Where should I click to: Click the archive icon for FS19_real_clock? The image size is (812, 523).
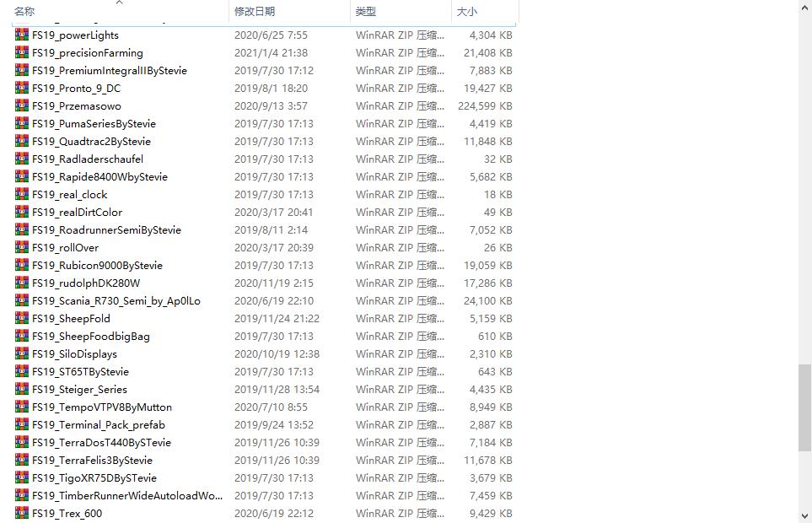pyautogui.click(x=22, y=194)
